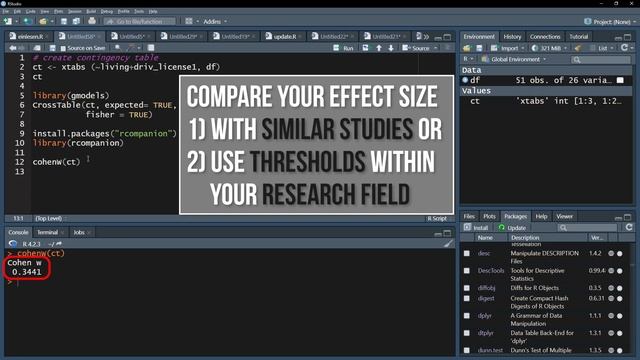The image size is (640, 360).
Task: Switch to the Connections tab
Action: [x=545, y=36]
